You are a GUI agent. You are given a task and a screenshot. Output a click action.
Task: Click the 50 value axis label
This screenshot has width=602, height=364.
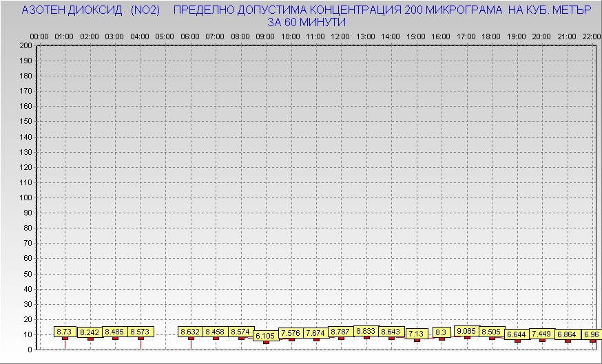(28, 274)
